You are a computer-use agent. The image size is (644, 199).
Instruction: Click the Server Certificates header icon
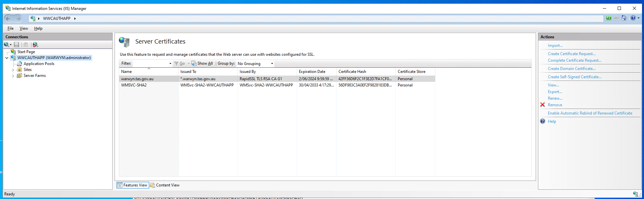click(x=124, y=42)
